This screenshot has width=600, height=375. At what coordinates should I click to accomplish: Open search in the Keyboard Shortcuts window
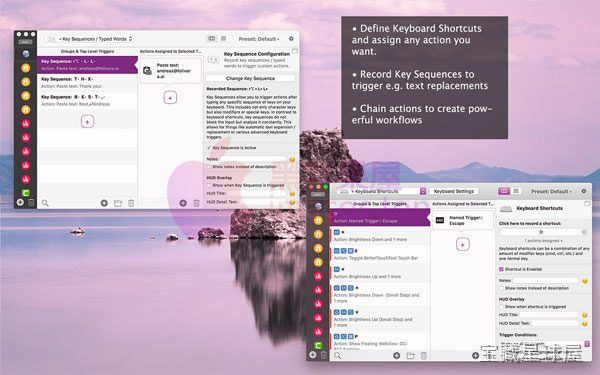(x=338, y=355)
